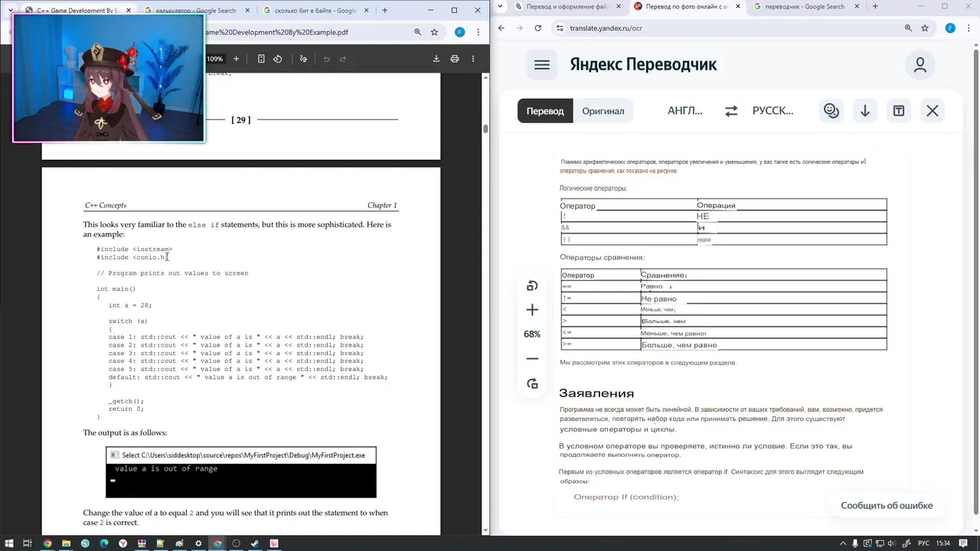Viewport: 980px width, 551px height.
Task: Open the Chrome three-dot menu in the Yandex window
Action: tap(968, 28)
